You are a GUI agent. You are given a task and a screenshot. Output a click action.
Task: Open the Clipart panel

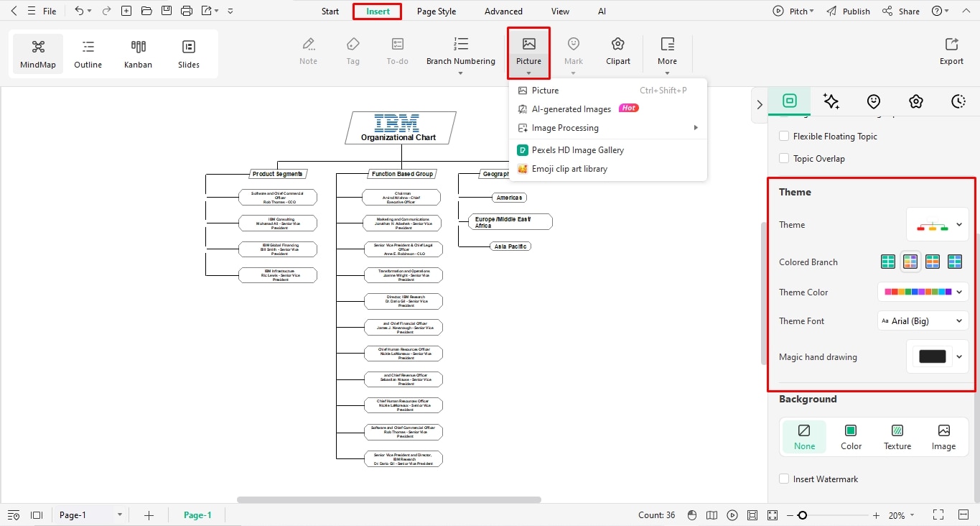618,51
